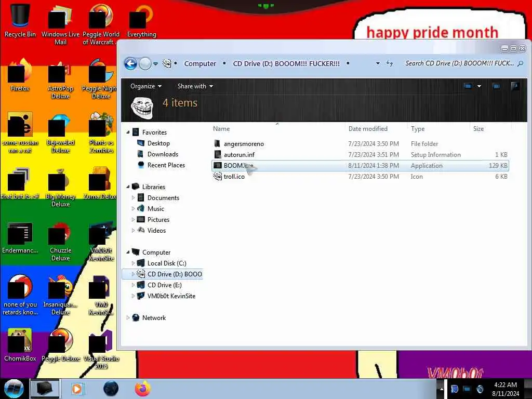This screenshot has width=532, height=399.
Task: Click Plants vs Zombies desktop icon
Action: click(x=101, y=133)
